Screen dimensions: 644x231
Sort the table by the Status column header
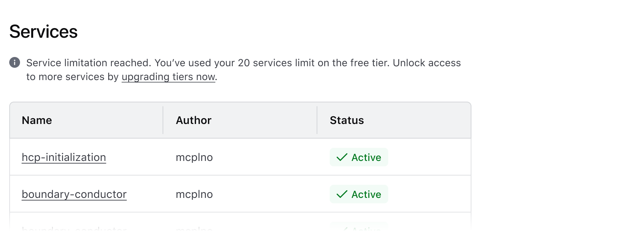(346, 120)
